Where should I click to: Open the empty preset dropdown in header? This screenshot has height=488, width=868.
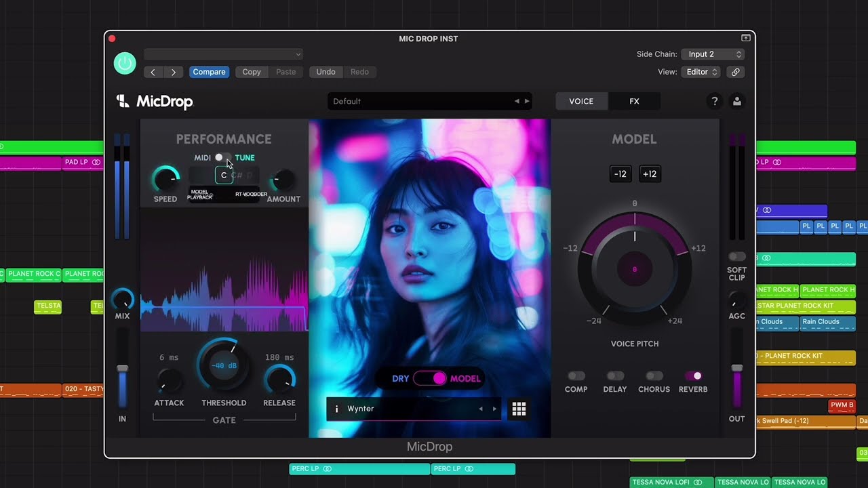[223, 54]
